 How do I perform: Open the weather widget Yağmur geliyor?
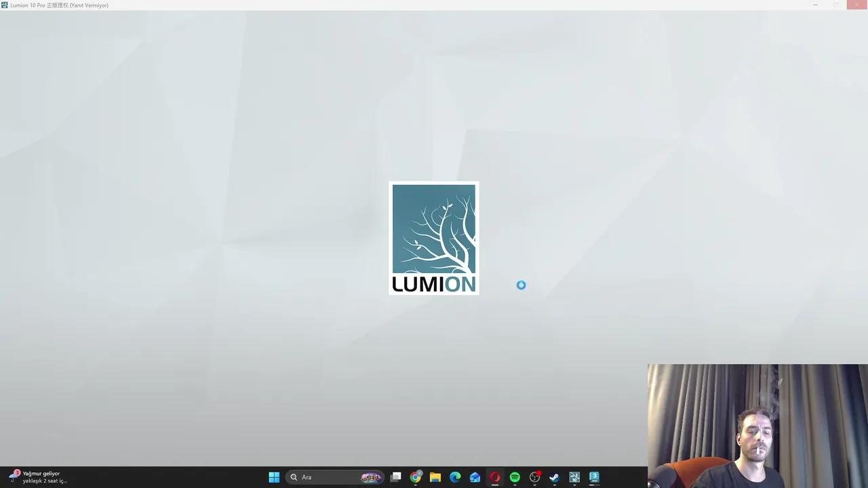pos(38,477)
